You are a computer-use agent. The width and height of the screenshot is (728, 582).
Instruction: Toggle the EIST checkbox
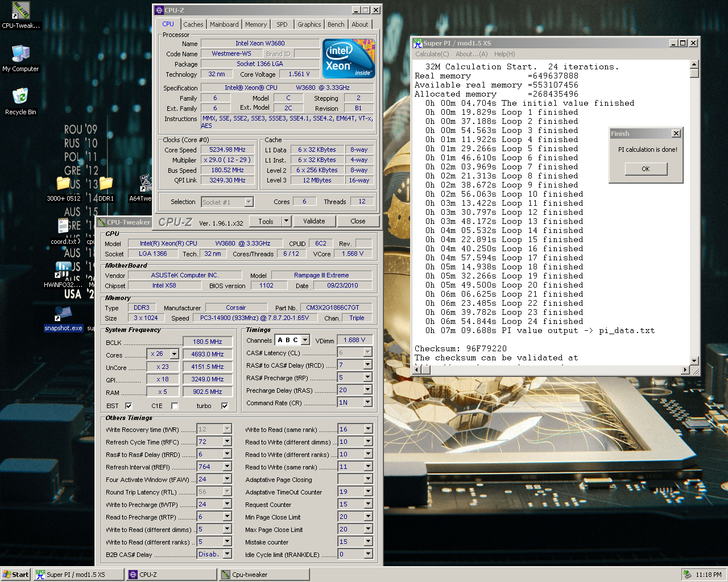click(x=129, y=406)
